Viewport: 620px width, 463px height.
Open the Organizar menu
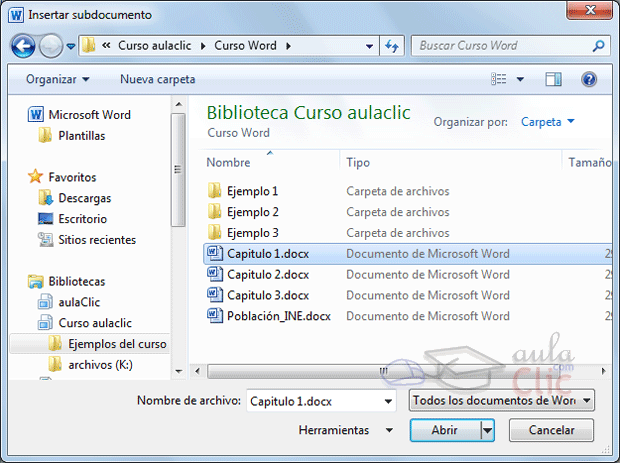coord(58,79)
